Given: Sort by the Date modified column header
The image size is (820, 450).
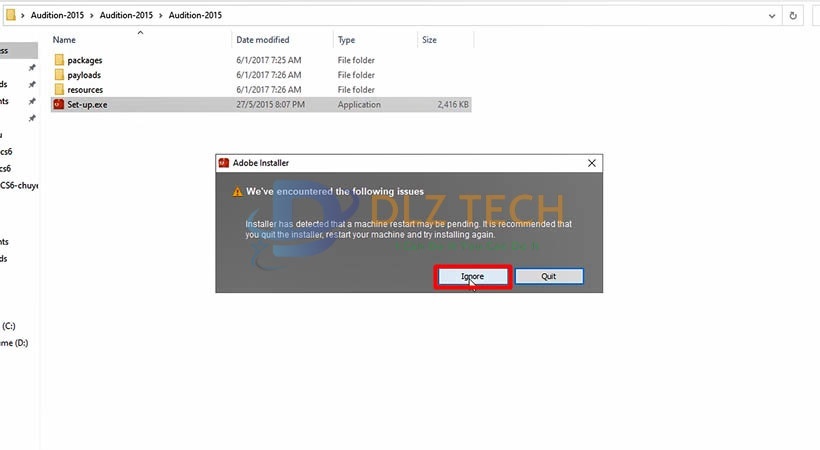Looking at the screenshot, I should point(263,40).
